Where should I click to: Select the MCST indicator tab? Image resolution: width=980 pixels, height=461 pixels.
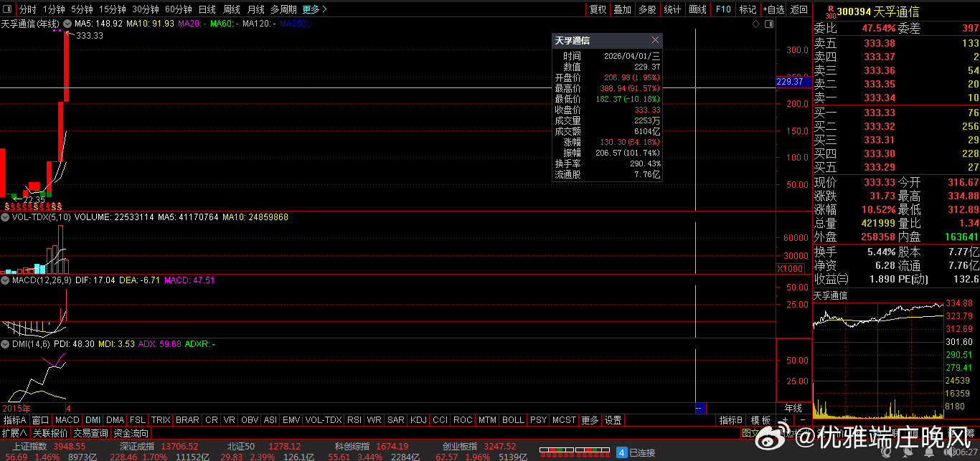pos(564,420)
